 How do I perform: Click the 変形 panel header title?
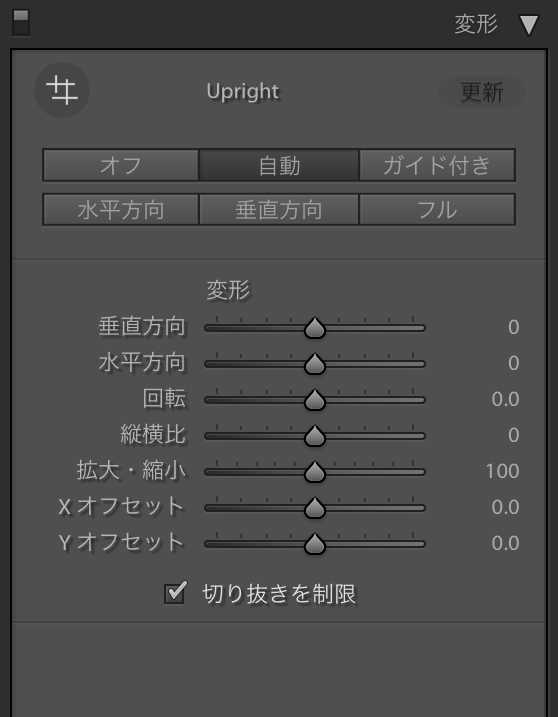(476, 24)
